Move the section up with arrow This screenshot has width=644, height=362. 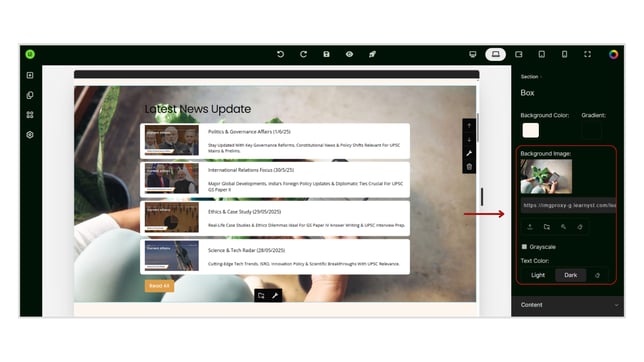click(x=469, y=126)
